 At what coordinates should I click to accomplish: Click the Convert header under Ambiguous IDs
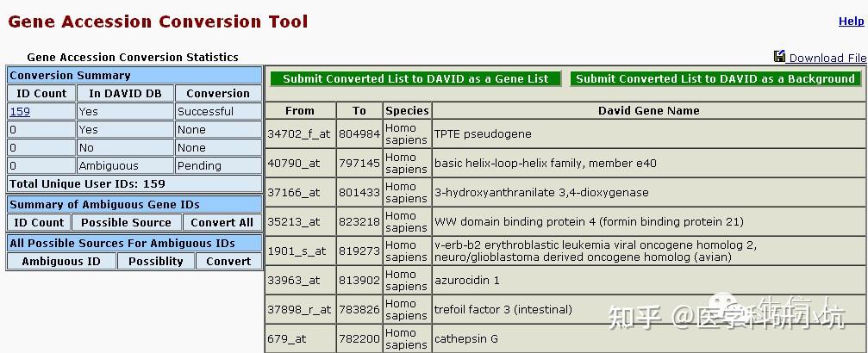(228, 261)
